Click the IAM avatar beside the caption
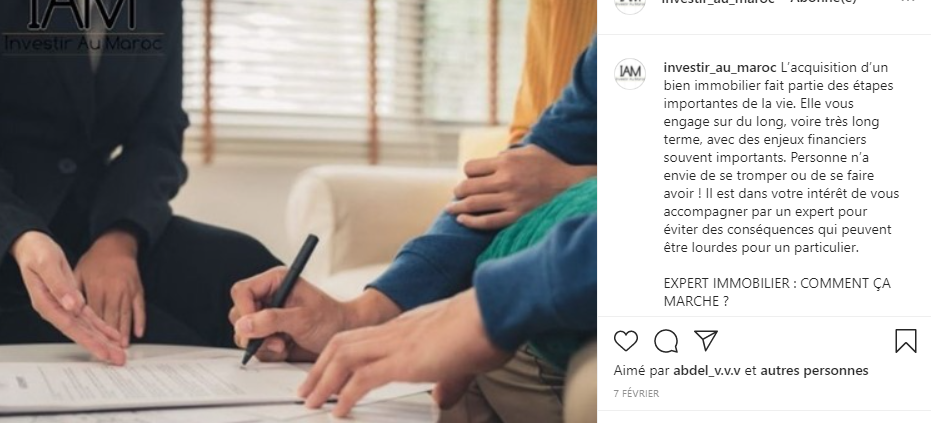The width and height of the screenshot is (931, 423). pyautogui.click(x=630, y=74)
